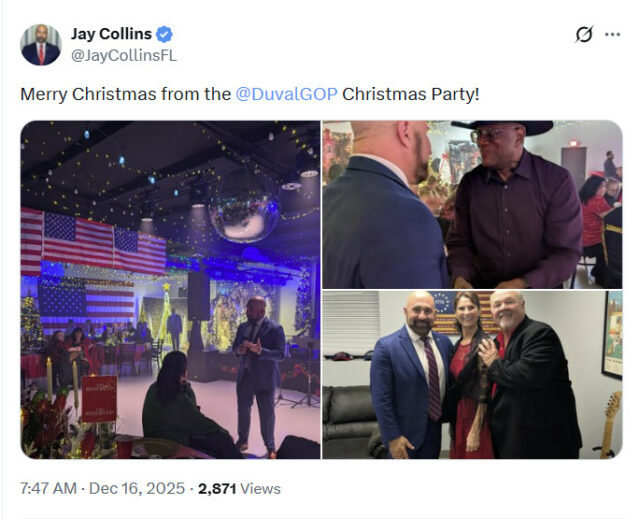The height and width of the screenshot is (519, 640).
Task: Select the Dec 16, 2025 date
Action: pyautogui.click(x=137, y=489)
